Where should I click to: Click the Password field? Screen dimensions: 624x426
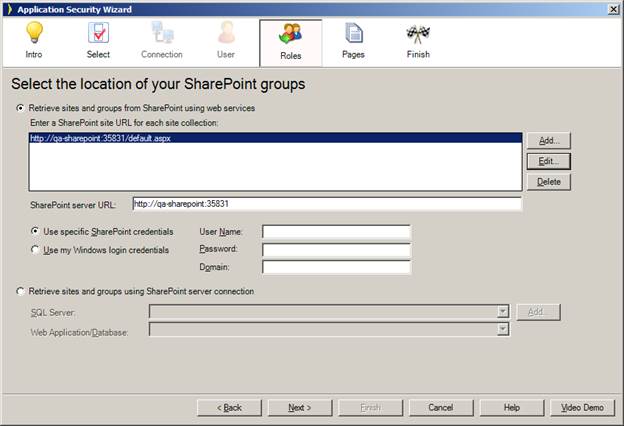336,250
